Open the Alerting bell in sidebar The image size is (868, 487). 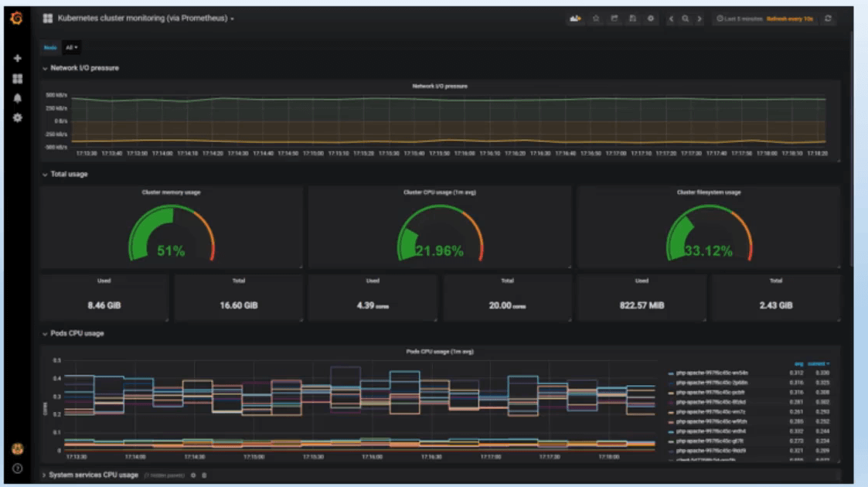[17, 98]
